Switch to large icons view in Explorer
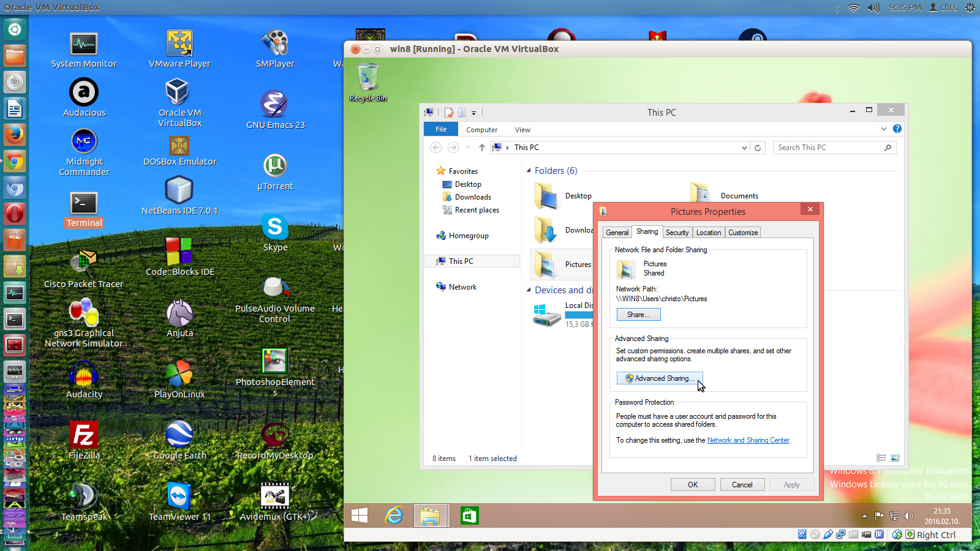 click(895, 458)
